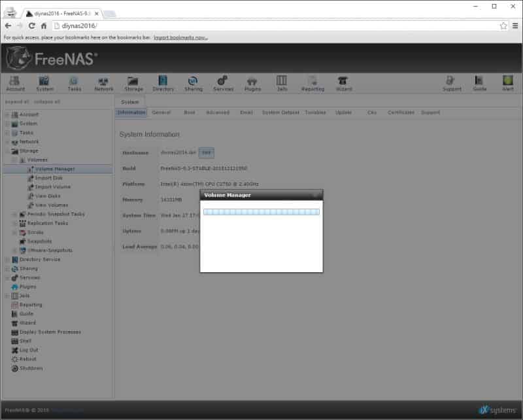Screen dimensions: 523x420
Task: Click the Alert status icon
Action: coord(507,82)
